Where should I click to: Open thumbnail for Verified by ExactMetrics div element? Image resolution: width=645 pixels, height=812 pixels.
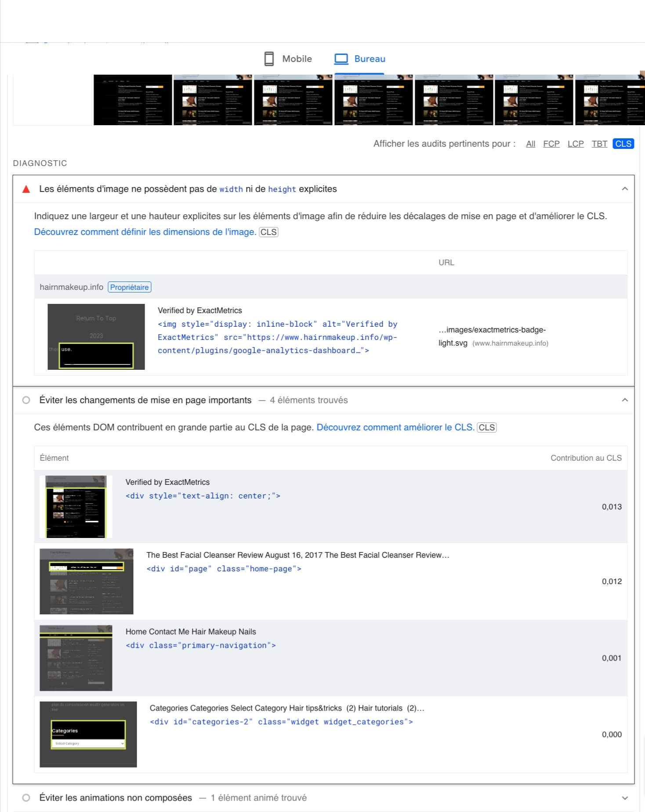[76, 506]
